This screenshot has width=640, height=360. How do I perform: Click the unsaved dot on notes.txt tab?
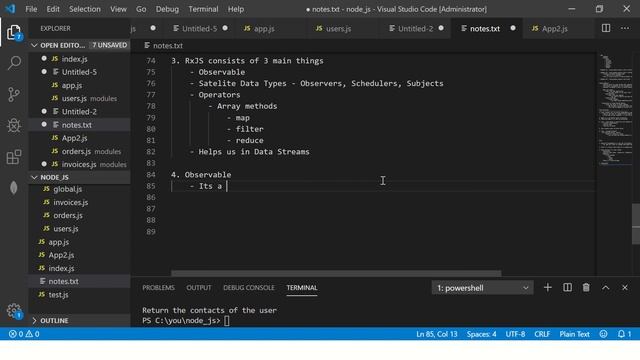pyautogui.click(x=513, y=28)
